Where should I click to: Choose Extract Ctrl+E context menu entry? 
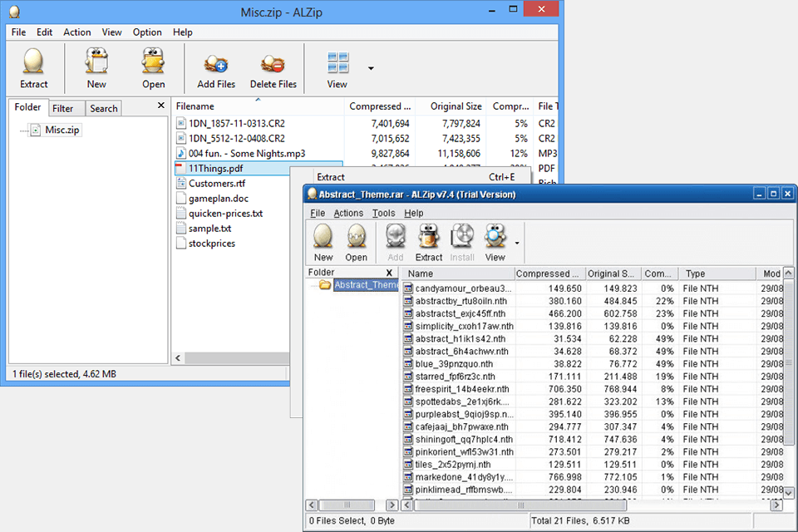point(416,177)
